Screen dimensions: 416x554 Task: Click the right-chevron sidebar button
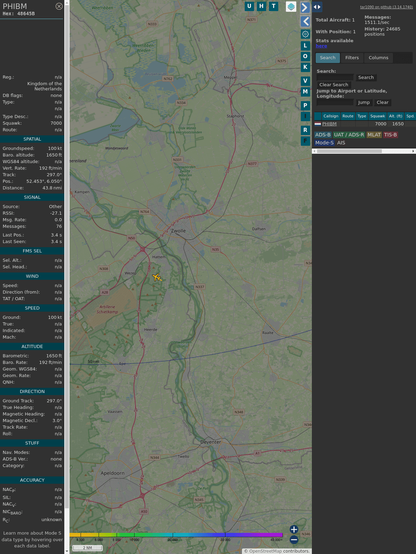tap(305, 7)
